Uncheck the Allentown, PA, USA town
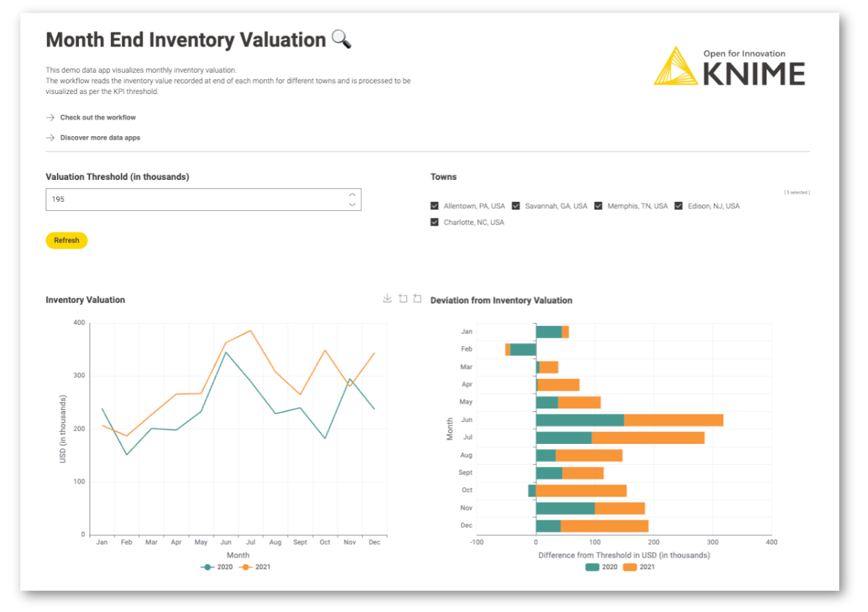This screenshot has height=612, width=868. pos(434,206)
